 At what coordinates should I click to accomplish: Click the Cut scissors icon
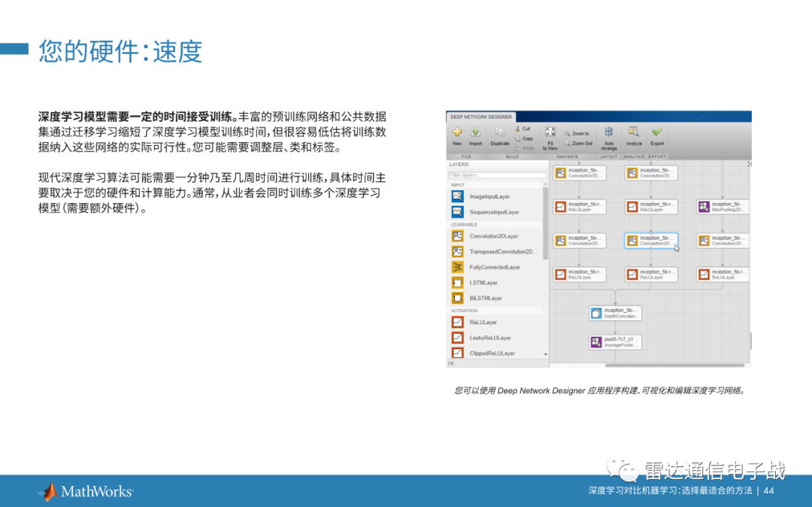518,129
